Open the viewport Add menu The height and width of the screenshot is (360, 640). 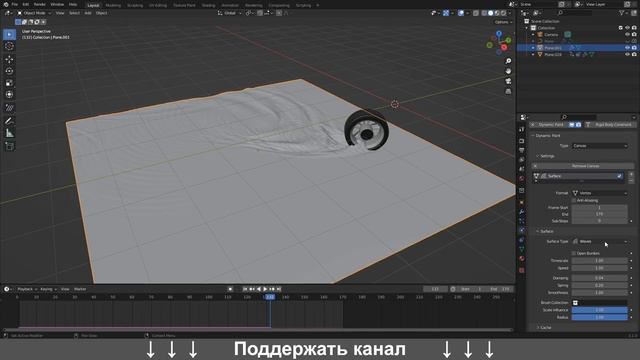88,13
